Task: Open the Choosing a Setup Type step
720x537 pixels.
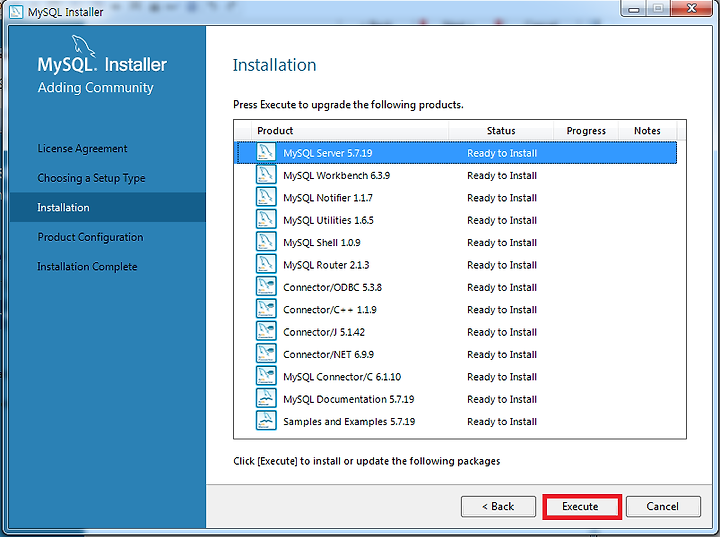Action: 91,178
